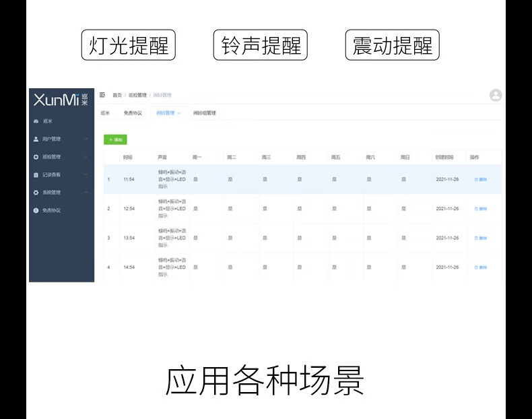
Task: Click 首页 in the breadcrumb
Action: tap(117, 96)
